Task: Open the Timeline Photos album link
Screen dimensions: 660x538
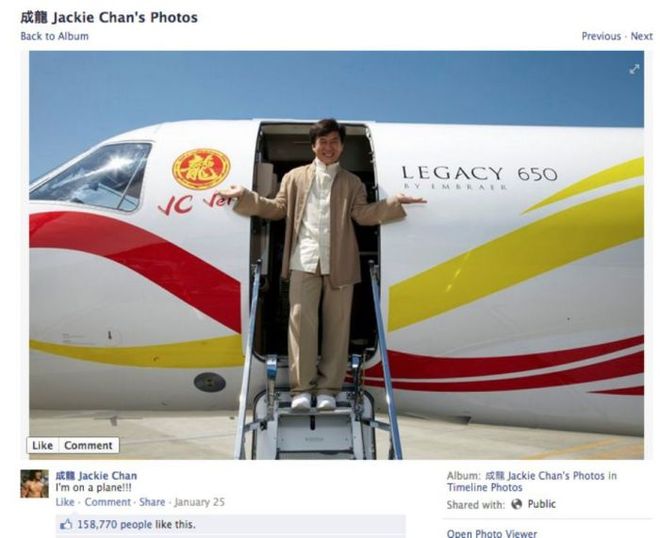Action: click(484, 487)
